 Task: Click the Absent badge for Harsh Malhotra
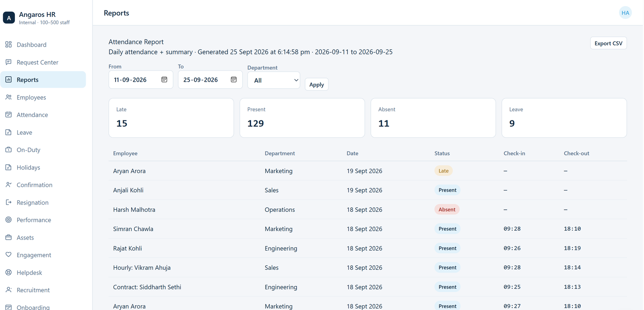coord(447,209)
